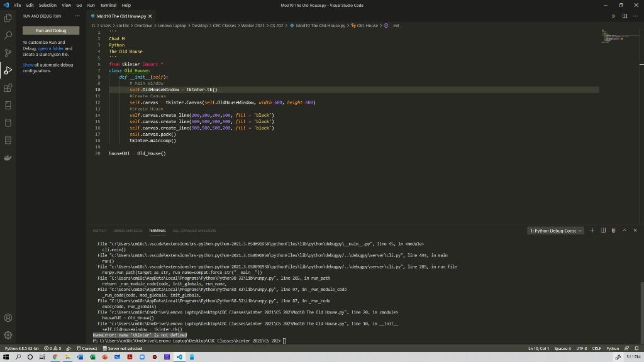Switch to SQL Console Messages tab
644x362 pixels.
pyautogui.click(x=194, y=231)
